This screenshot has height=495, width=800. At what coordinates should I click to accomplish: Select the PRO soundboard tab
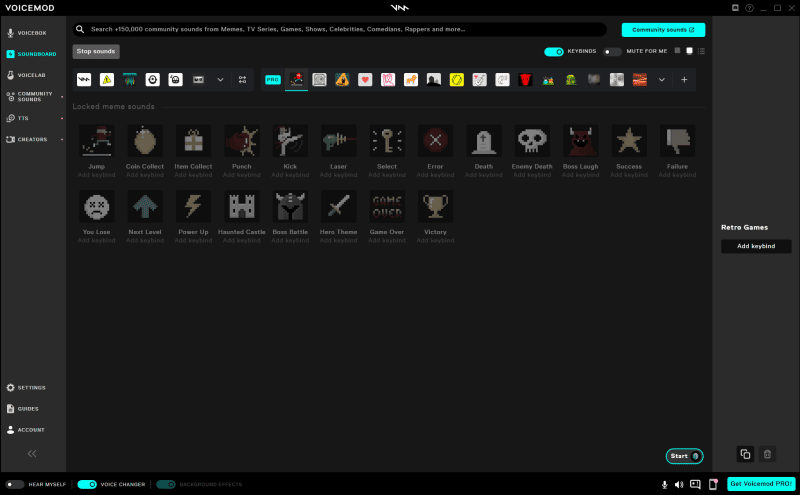click(273, 80)
